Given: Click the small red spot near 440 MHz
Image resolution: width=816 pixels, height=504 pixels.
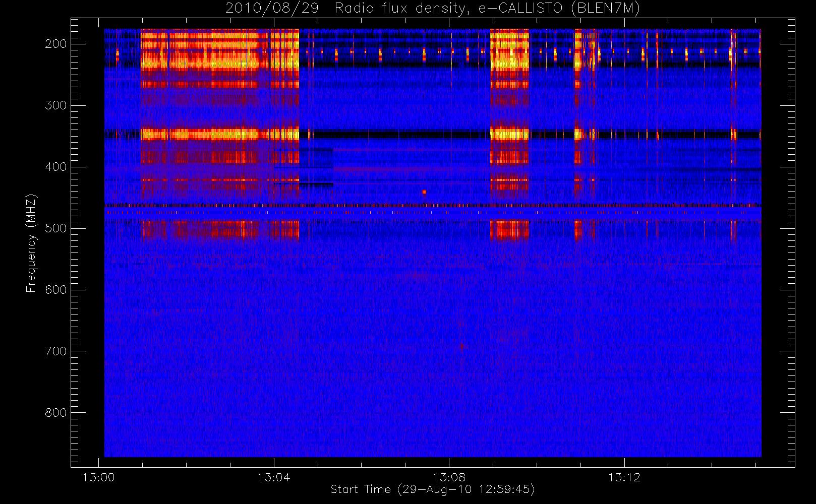Looking at the screenshot, I should (424, 192).
